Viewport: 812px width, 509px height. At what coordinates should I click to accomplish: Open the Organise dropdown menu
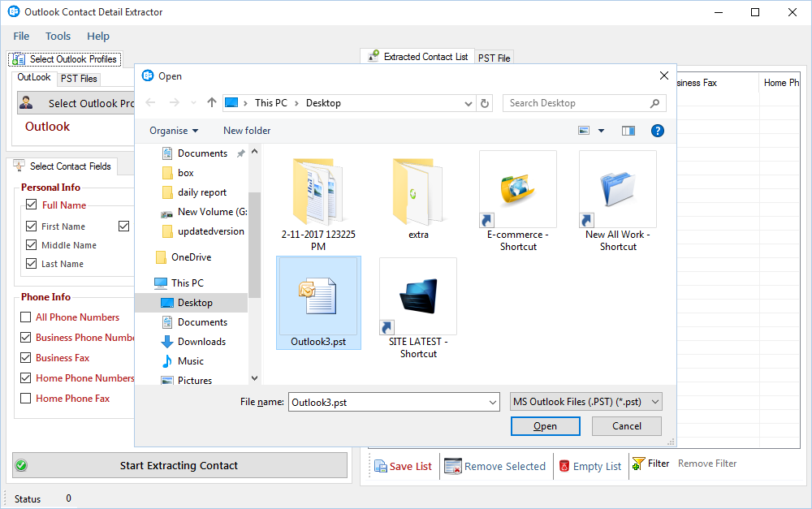tap(174, 131)
